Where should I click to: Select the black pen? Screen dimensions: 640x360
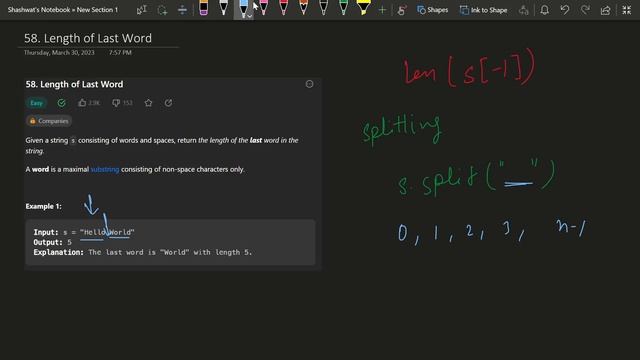click(223, 8)
